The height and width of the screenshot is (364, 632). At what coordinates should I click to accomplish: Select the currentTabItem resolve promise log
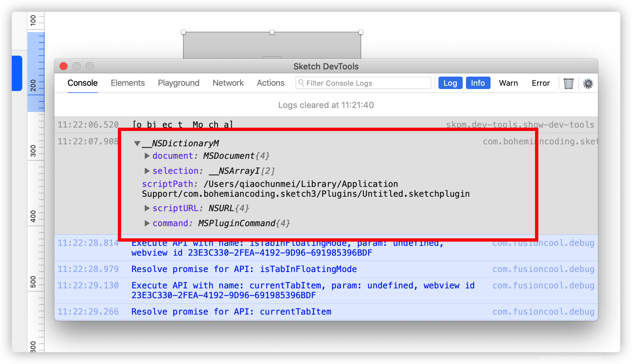point(231,312)
